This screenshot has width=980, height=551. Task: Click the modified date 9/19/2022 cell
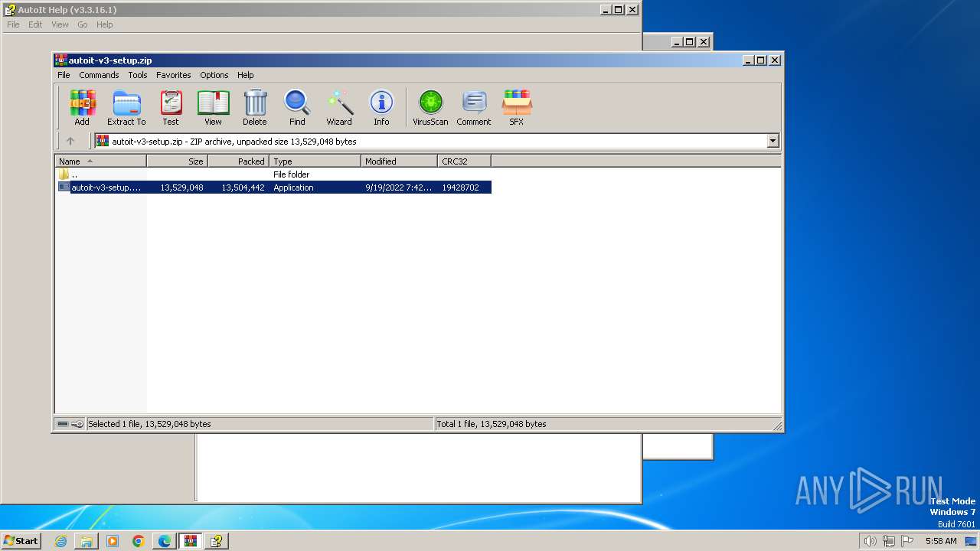pyautogui.click(x=399, y=187)
